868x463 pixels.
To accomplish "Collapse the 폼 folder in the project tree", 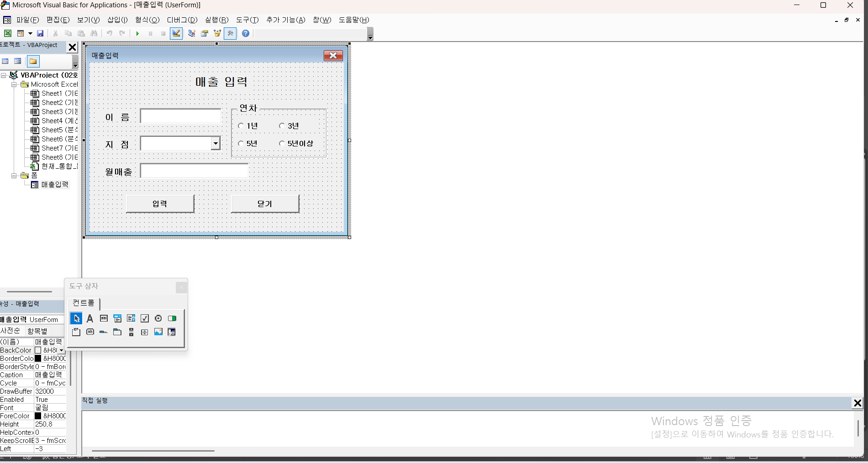I will tap(14, 176).
